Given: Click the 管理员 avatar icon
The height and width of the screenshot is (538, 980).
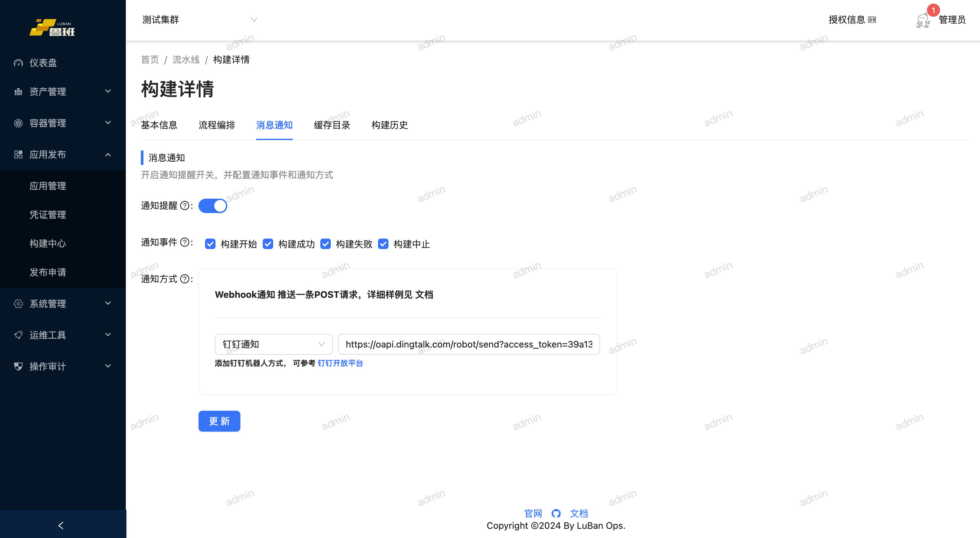Looking at the screenshot, I should (923, 20).
